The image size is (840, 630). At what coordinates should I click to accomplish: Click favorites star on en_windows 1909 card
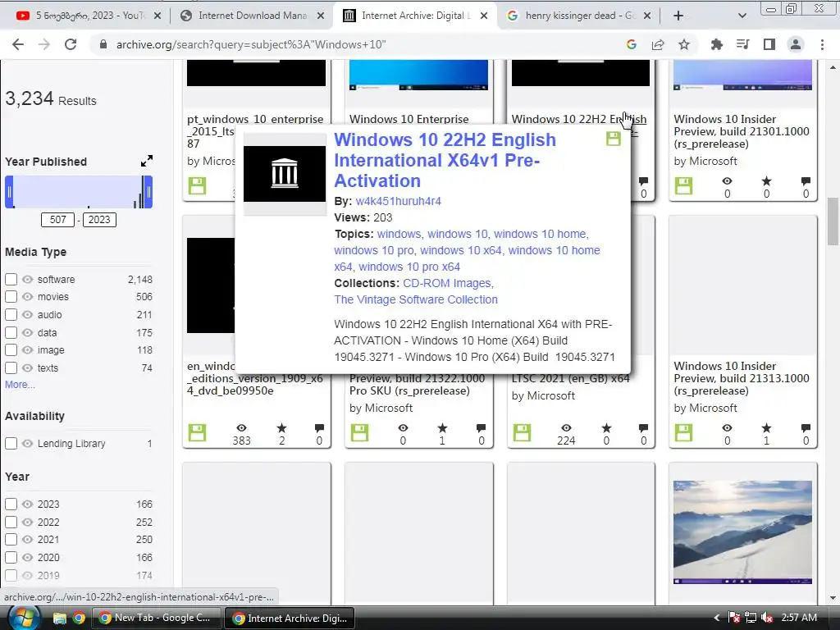coord(282,428)
